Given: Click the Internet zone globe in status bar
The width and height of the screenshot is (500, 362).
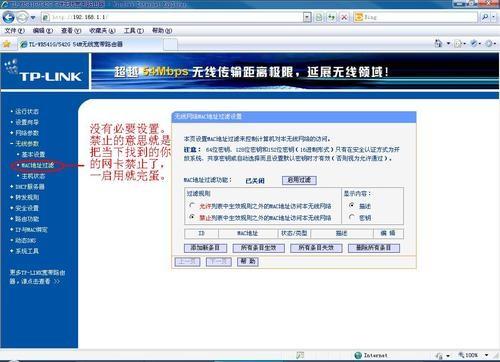Looking at the screenshot, I should tap(358, 355).
